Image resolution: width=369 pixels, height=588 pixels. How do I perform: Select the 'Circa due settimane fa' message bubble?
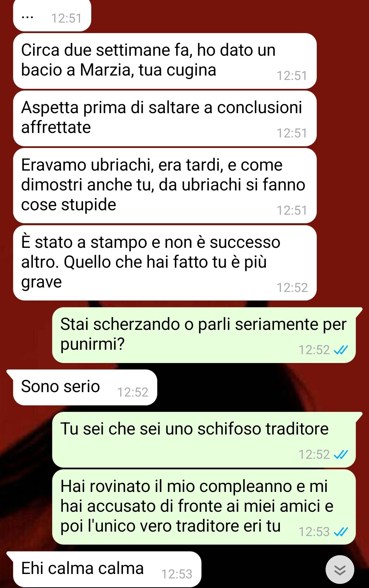tap(165, 61)
